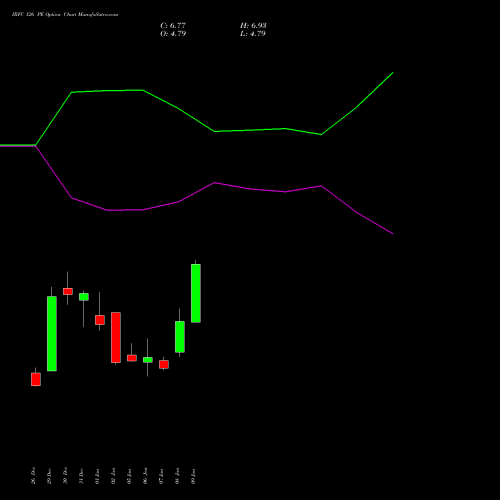
Task: Click the high value H: 6.93
Action: click(x=253, y=26)
